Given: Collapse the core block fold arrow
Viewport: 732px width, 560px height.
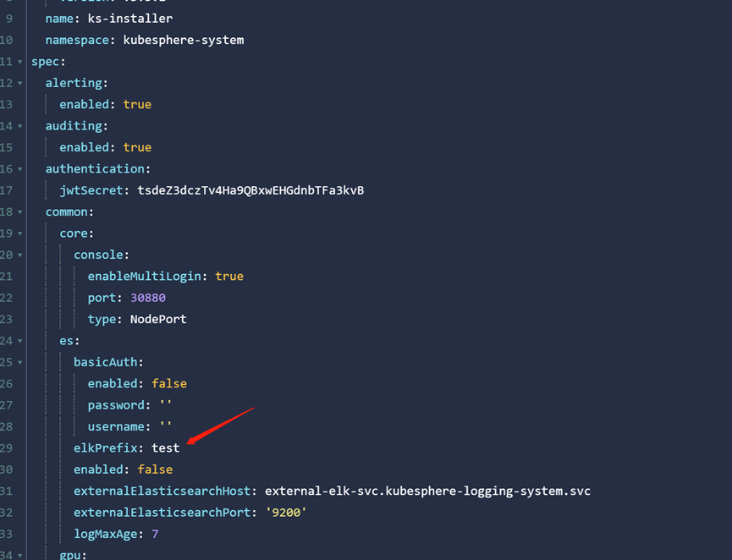Looking at the screenshot, I should (x=19, y=233).
